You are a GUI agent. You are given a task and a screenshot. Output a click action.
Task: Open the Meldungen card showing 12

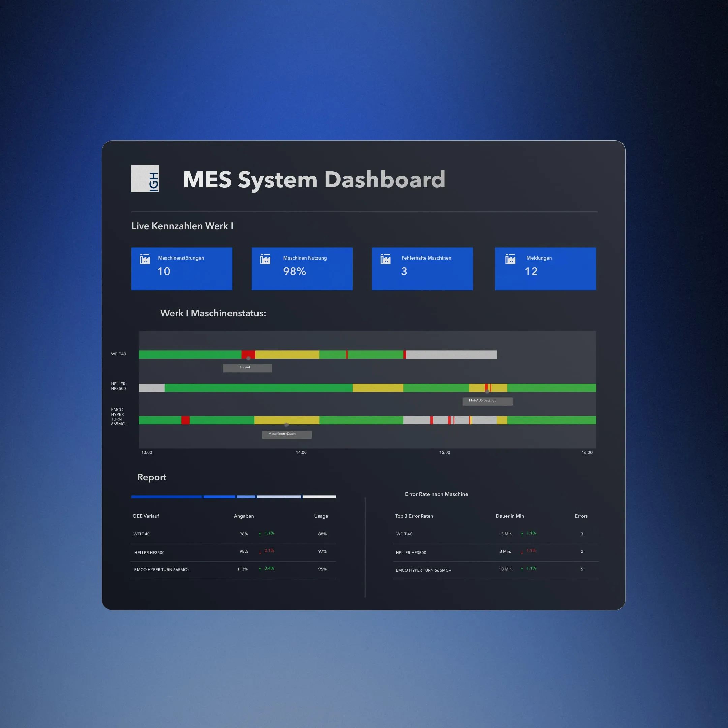545,269
